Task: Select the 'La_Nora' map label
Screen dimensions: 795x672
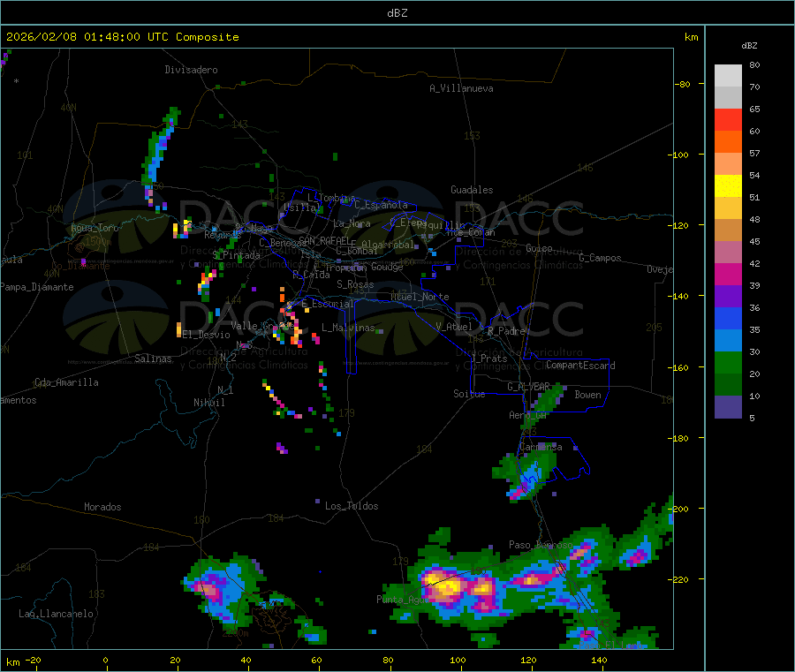Action: point(352,223)
